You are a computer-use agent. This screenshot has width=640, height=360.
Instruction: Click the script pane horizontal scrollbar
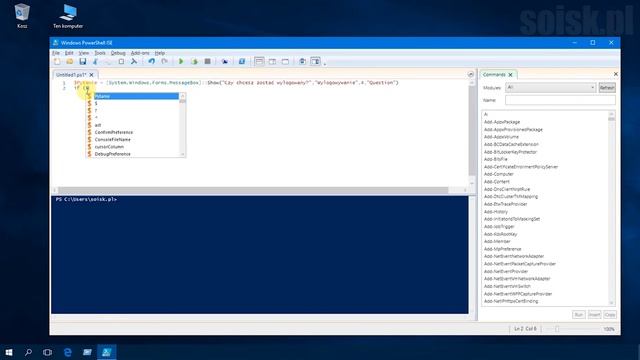point(253,190)
